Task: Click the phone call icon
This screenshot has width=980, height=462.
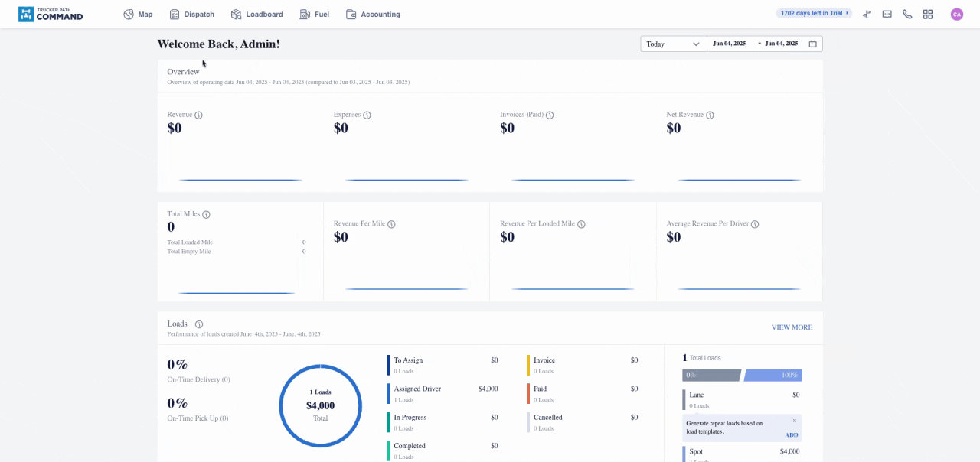Action: (x=907, y=14)
